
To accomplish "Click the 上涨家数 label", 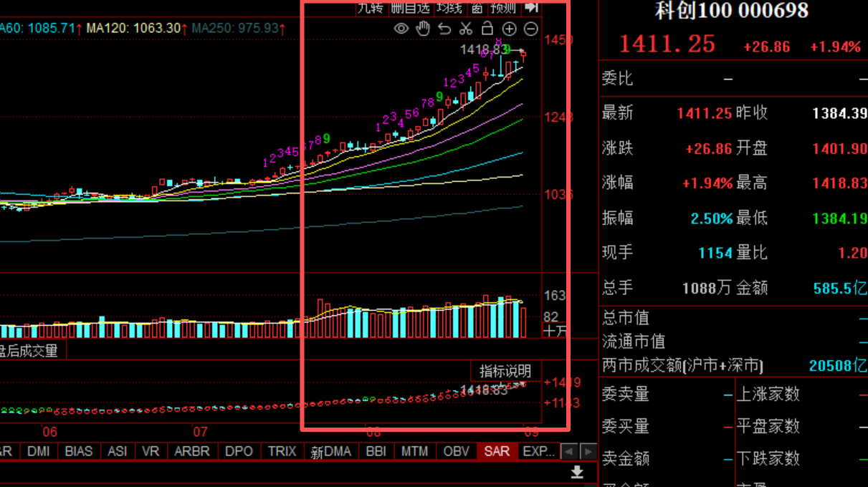I will coord(768,394).
